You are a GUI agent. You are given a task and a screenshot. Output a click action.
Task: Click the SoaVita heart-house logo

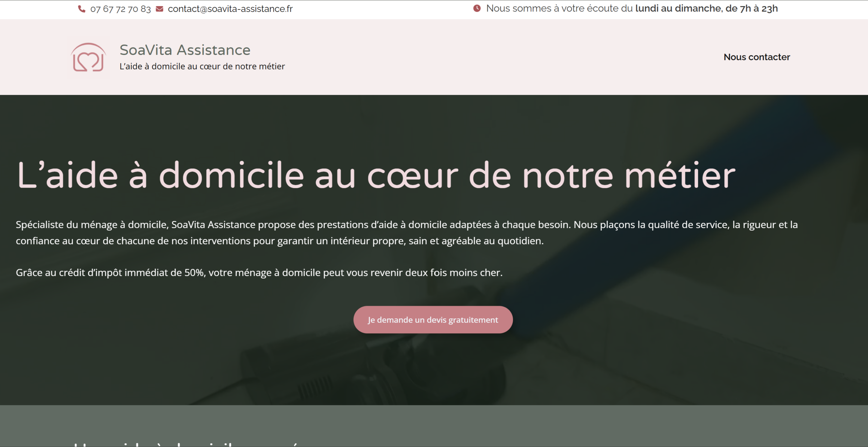point(88,57)
